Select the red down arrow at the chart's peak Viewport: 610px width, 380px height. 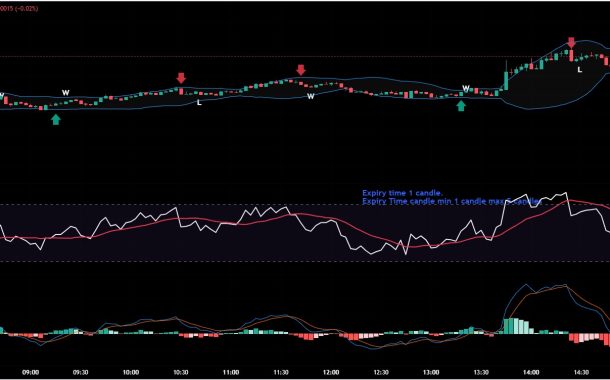tap(571, 43)
